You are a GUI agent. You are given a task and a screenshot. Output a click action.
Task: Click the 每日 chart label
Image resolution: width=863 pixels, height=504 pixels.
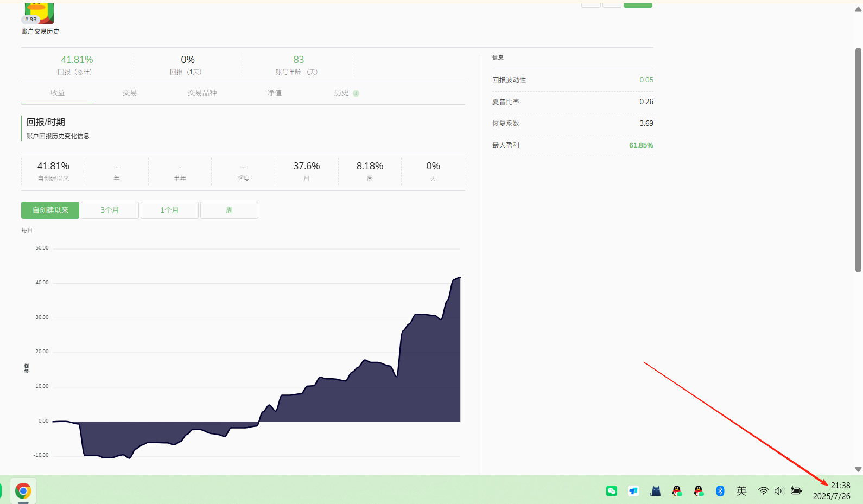click(27, 230)
